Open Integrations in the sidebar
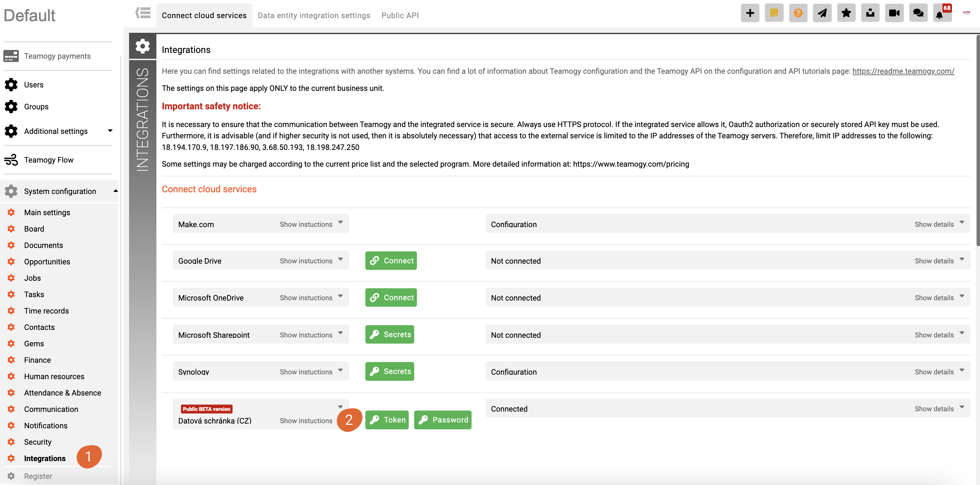Screen dimensions: 980x485 click(x=44, y=458)
